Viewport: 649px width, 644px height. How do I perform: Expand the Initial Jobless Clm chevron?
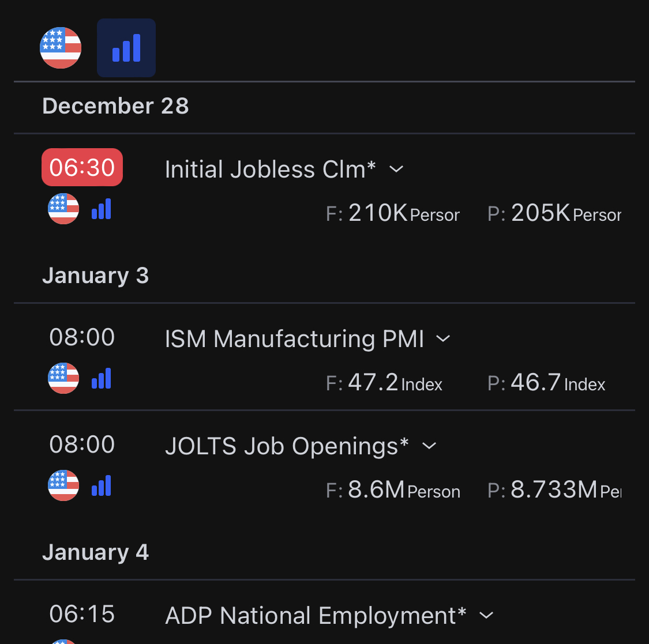[396, 170]
